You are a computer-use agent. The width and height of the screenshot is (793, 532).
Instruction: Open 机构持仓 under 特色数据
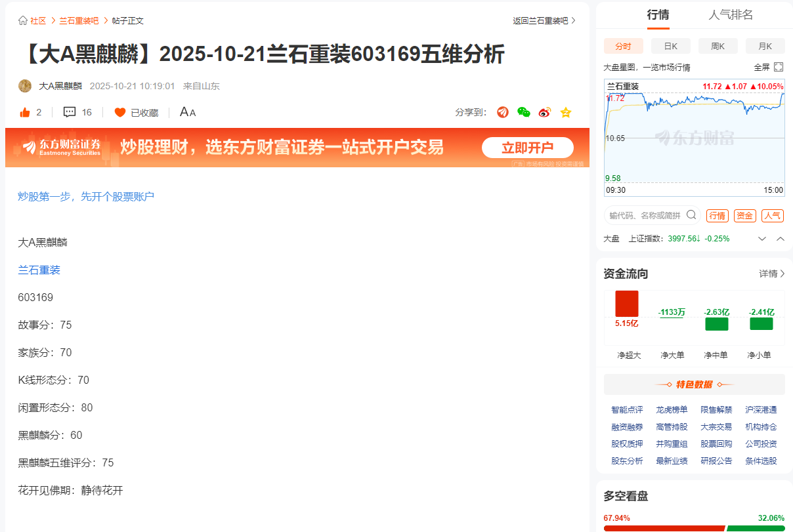[761, 426]
